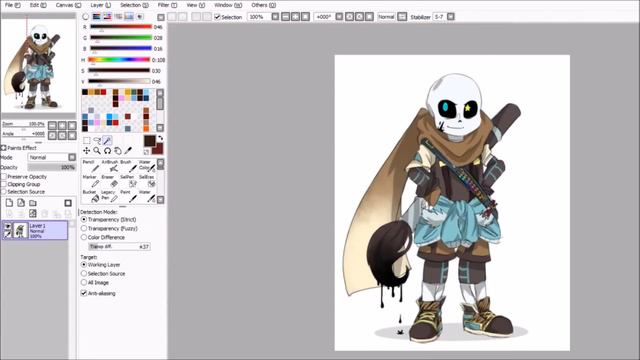The width and height of the screenshot is (640, 360).
Task: Choose the Pencil brush tool
Action: (91, 166)
